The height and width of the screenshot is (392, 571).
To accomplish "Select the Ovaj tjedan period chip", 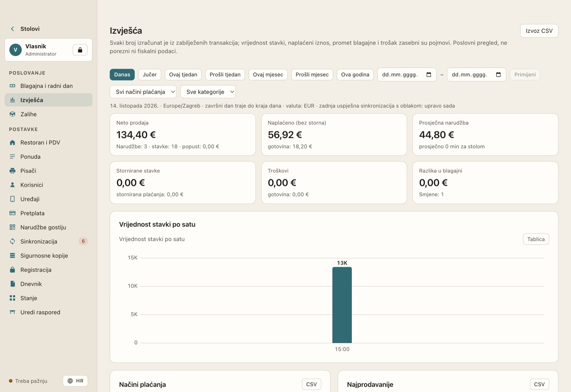I will point(183,75).
